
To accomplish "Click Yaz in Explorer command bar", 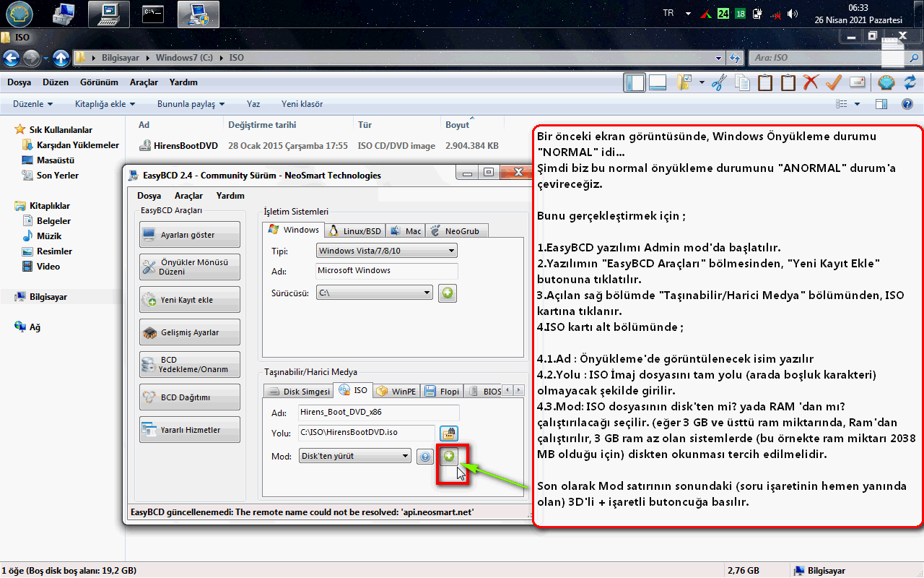I will (x=253, y=104).
